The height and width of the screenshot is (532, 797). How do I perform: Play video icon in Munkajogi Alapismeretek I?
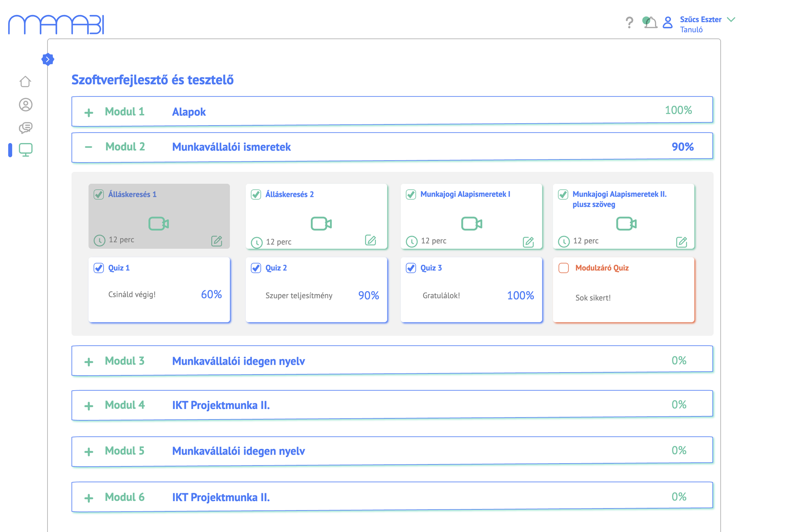472,224
